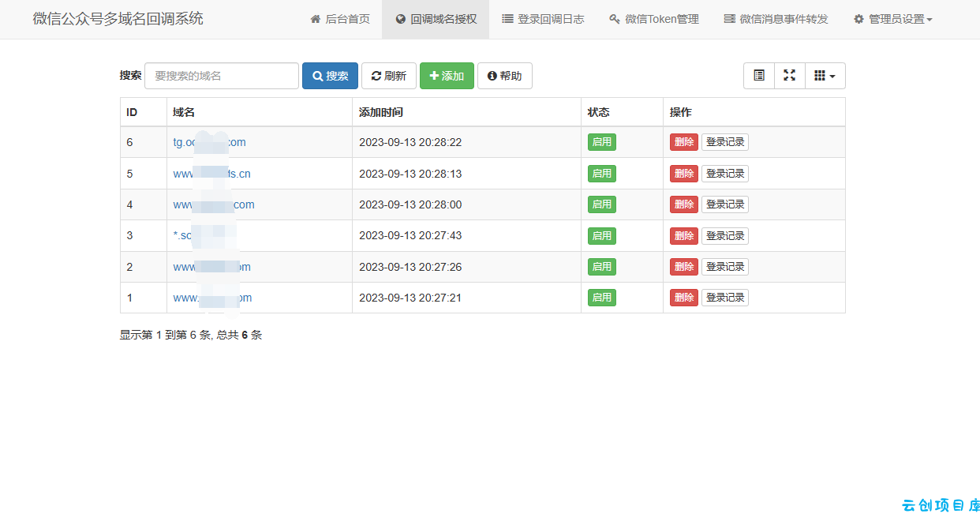The image size is (980, 525).
Task: Open the domain link in ID 4 row
Action: click(x=214, y=204)
